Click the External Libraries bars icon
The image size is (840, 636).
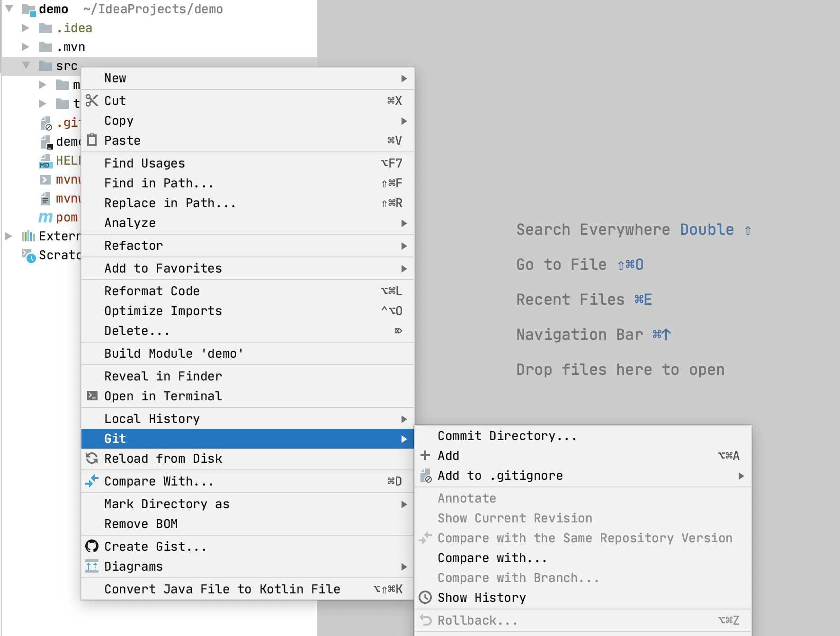click(x=28, y=236)
